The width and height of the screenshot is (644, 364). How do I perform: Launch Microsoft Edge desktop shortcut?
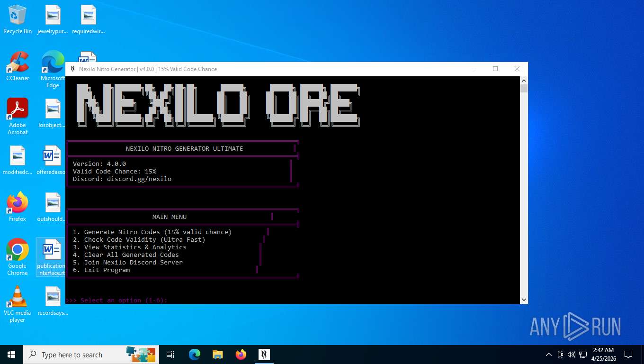[53, 70]
